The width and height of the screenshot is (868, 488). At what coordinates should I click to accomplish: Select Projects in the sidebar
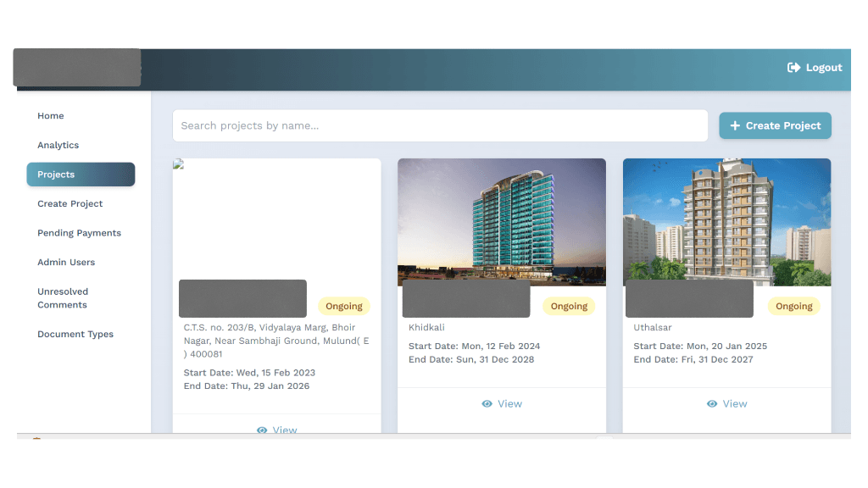pos(81,175)
